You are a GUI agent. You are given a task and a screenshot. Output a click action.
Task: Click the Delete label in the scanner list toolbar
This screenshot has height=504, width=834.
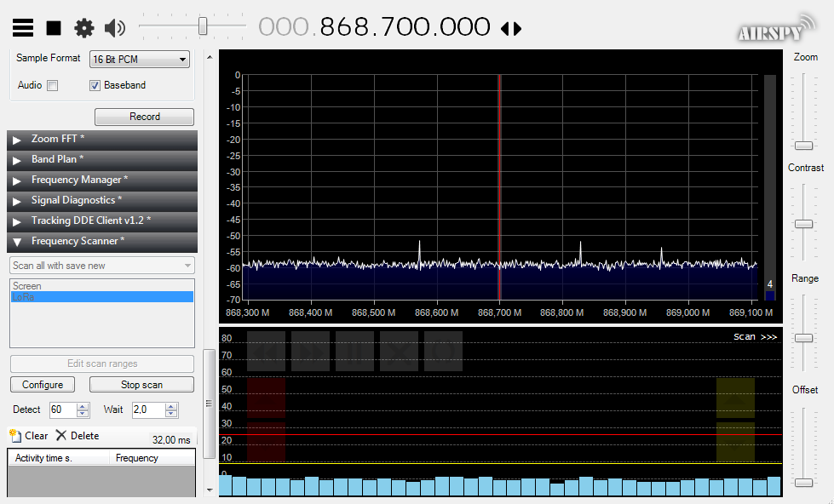click(84, 436)
